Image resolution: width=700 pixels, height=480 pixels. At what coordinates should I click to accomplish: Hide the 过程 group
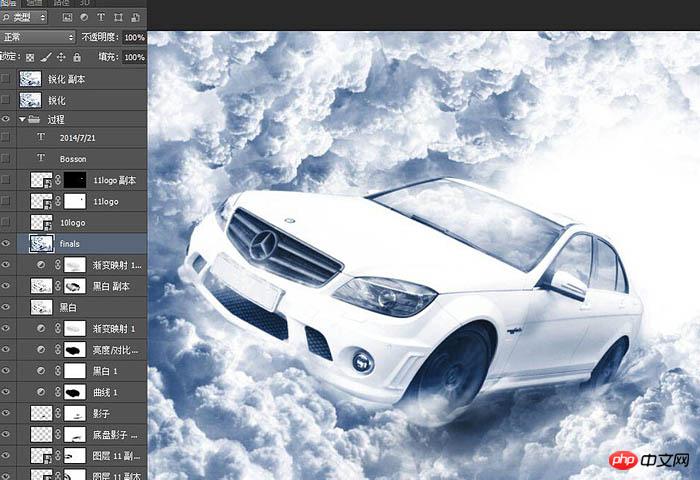coord(5,119)
